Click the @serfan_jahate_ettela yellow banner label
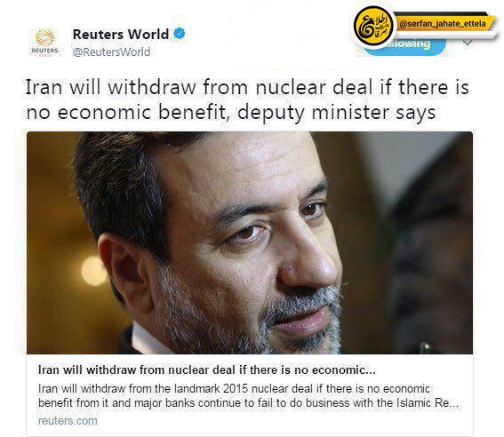 443,24
